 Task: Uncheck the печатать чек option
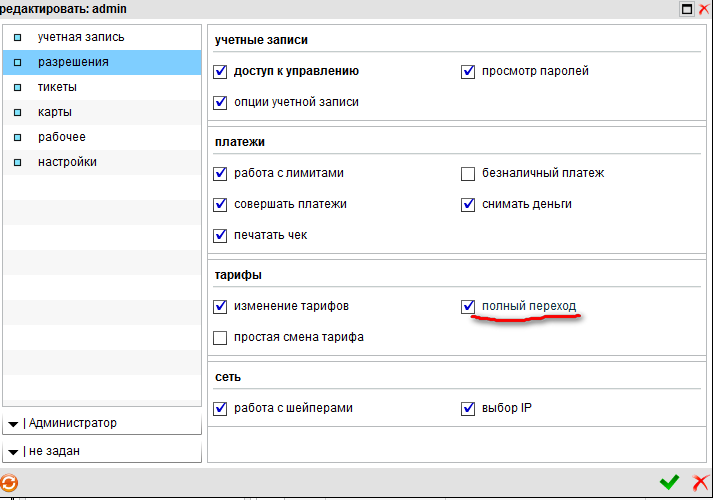coord(220,235)
